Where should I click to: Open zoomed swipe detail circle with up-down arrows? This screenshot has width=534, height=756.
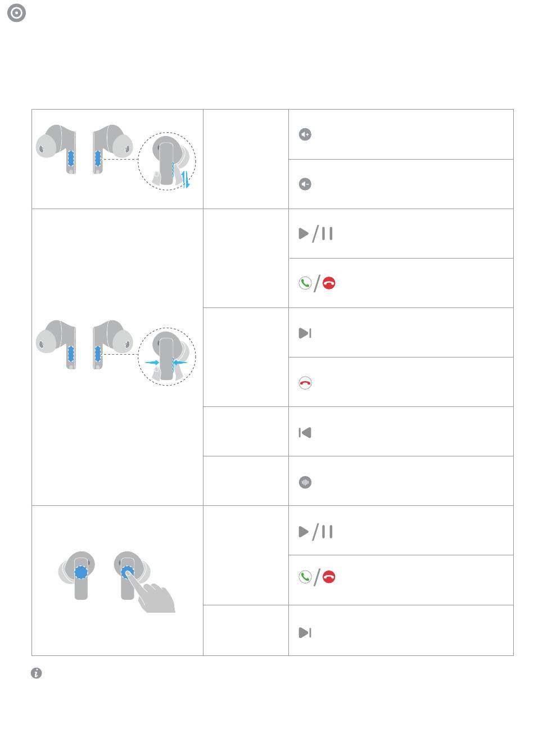pyautogui.click(x=167, y=161)
